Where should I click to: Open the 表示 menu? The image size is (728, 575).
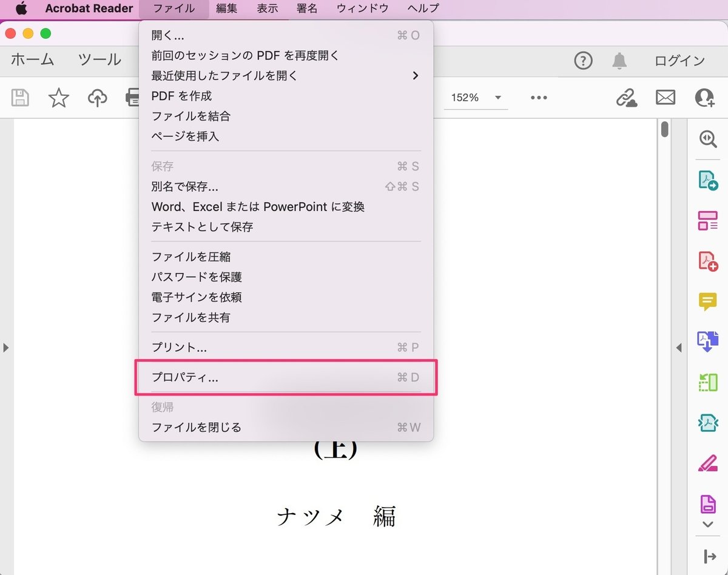(267, 8)
